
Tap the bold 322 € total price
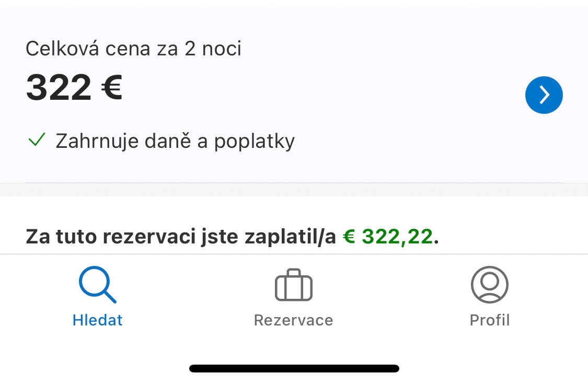point(74,87)
